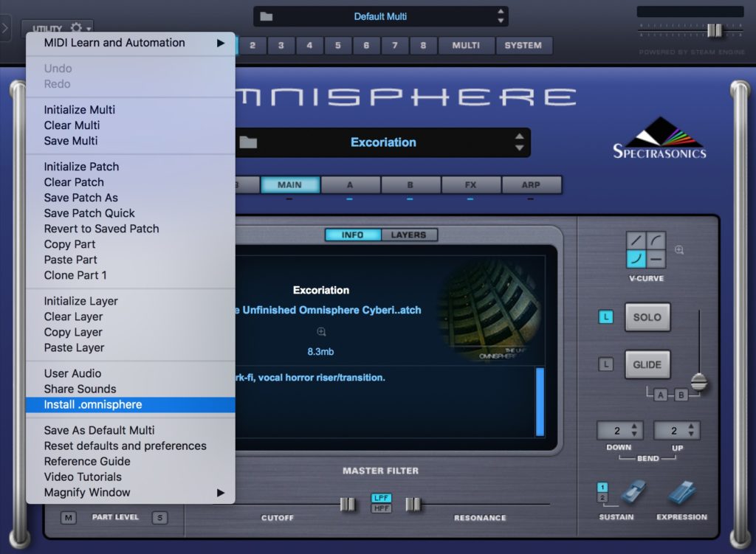Click the Utility gear icon
The width and height of the screenshot is (756, 554).
tap(76, 27)
